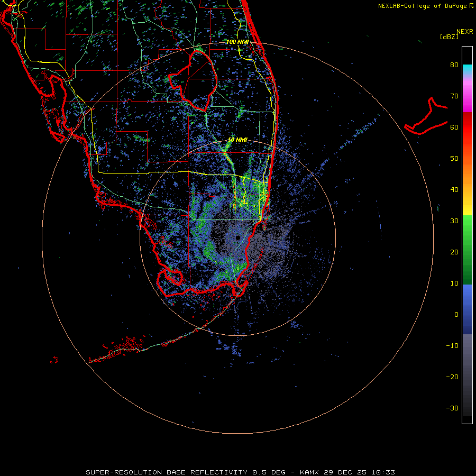Click the NEXR label above the color scale
The width and height of the screenshot is (476, 476).
pyautogui.click(x=464, y=32)
